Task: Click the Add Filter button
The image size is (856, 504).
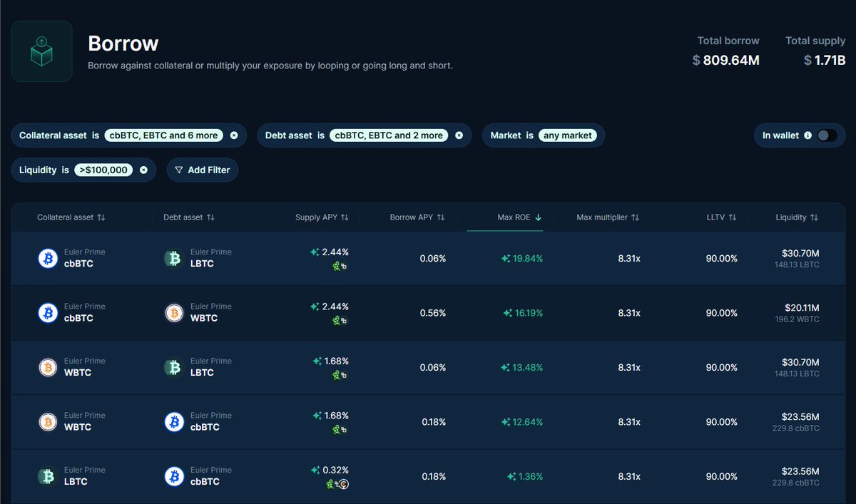Action: pos(203,170)
